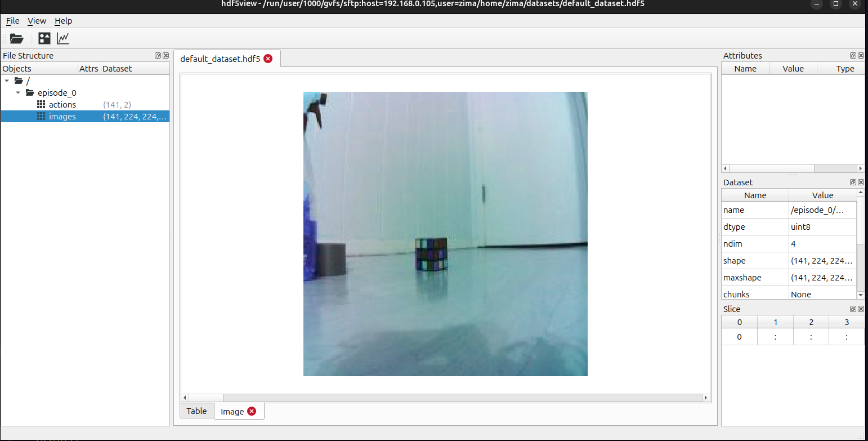This screenshot has width=868, height=441.
Task: Undock the File Structure panel
Action: (x=158, y=55)
